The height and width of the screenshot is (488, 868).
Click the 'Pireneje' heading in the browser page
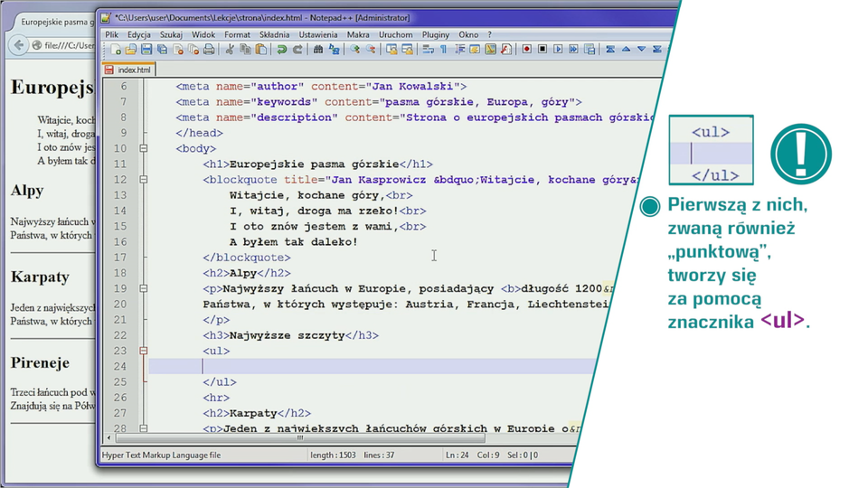click(x=40, y=363)
